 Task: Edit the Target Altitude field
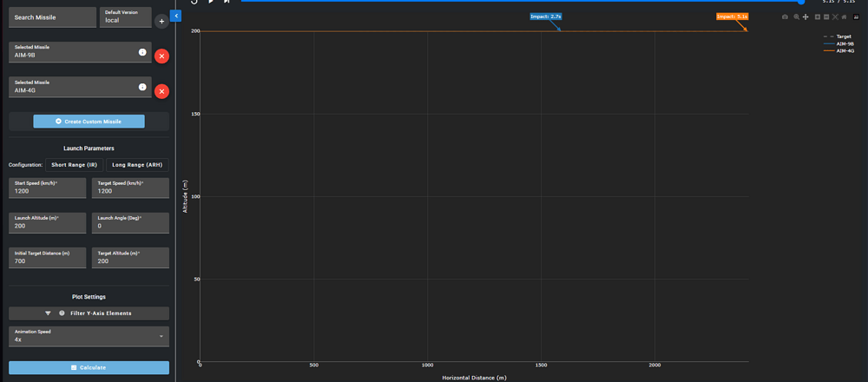pos(130,258)
